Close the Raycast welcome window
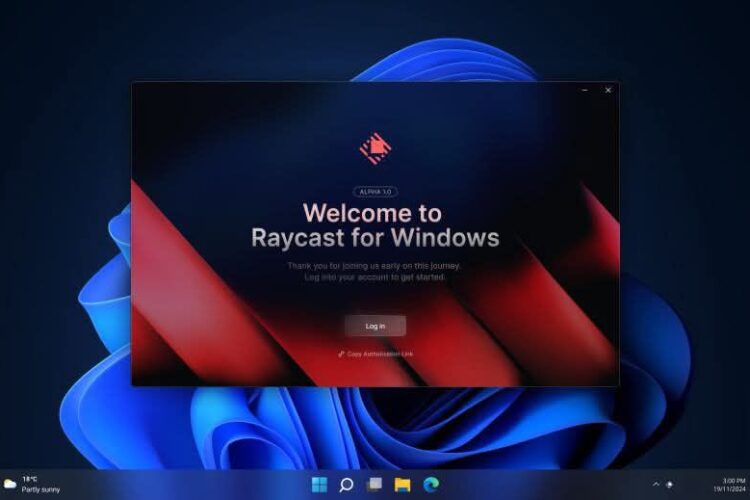The image size is (750, 500). (x=608, y=90)
